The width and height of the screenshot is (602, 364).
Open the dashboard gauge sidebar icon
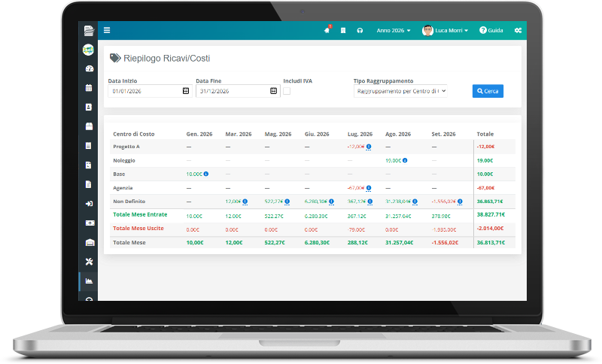pyautogui.click(x=89, y=68)
